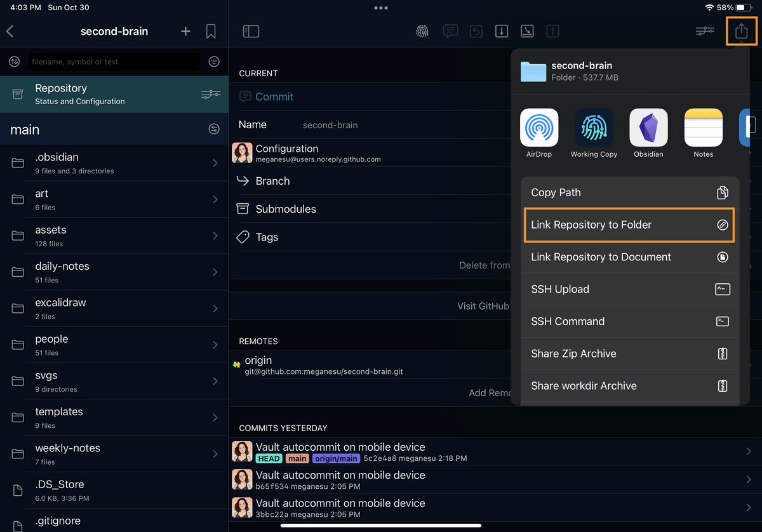Tap the Visit GitHub link
Image resolution: width=762 pixels, height=532 pixels.
[x=483, y=305]
